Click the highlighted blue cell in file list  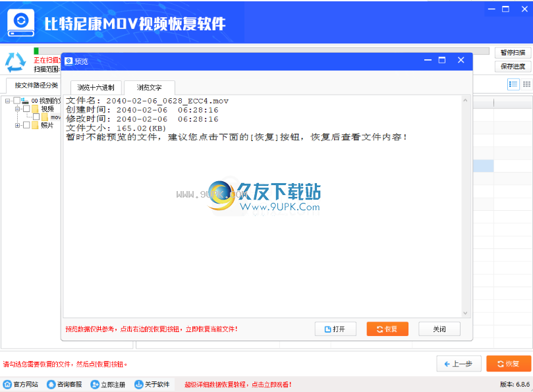483,166
